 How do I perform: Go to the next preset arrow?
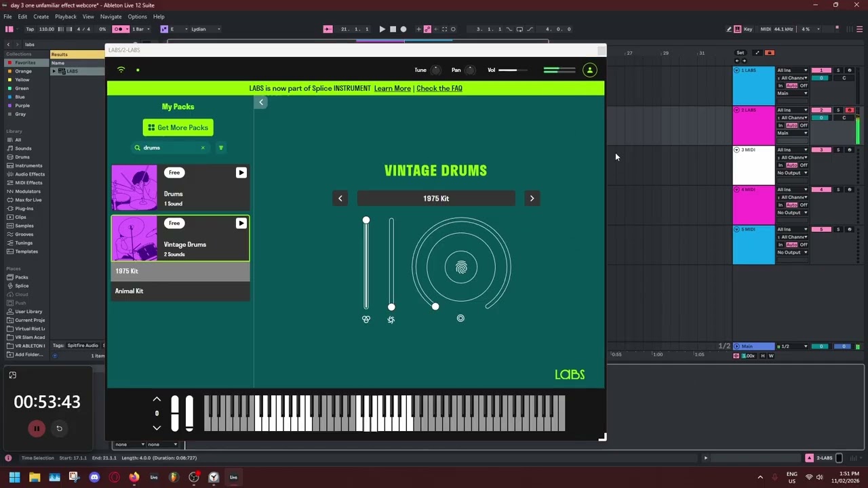(532, 199)
